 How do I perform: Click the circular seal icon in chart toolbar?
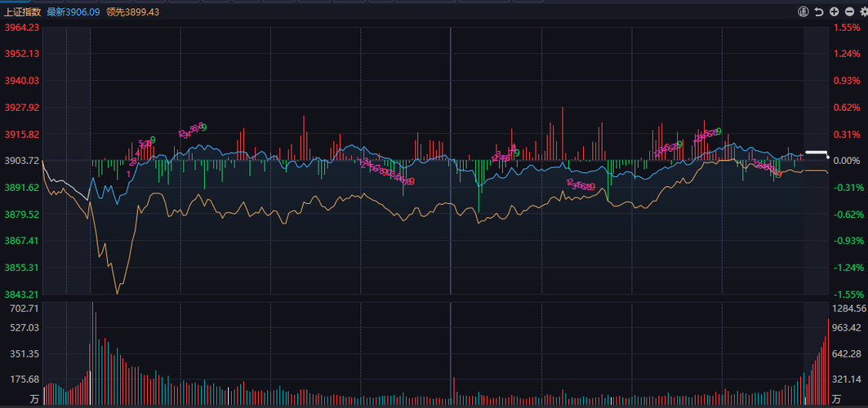pos(803,11)
